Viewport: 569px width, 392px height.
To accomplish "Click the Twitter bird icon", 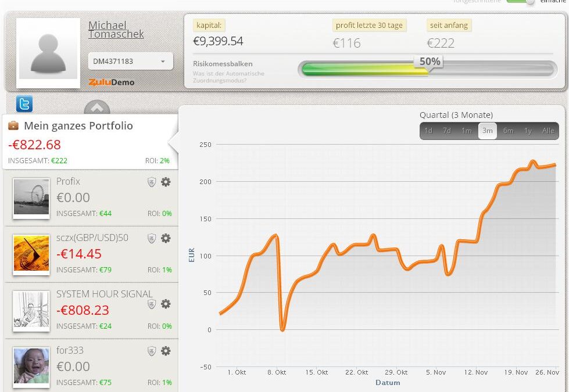I will 24,104.
